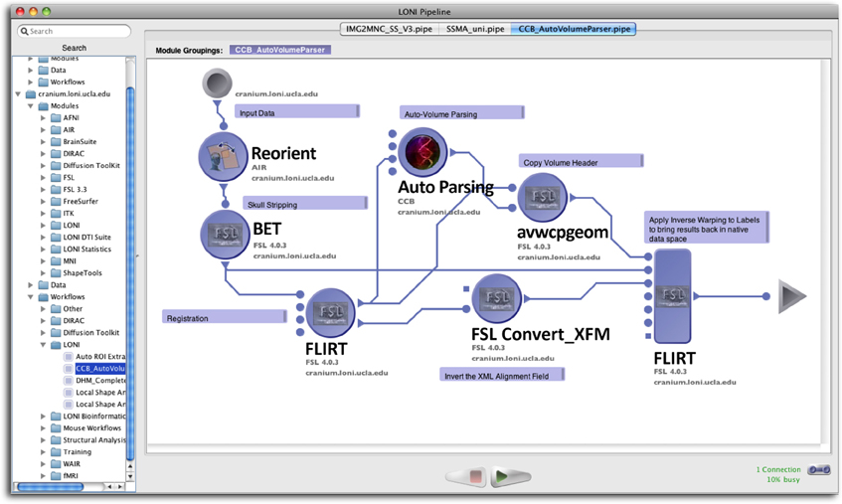Expand the Data folder under cranium server
Image resolution: width=842 pixels, height=504 pixels.
31,285
